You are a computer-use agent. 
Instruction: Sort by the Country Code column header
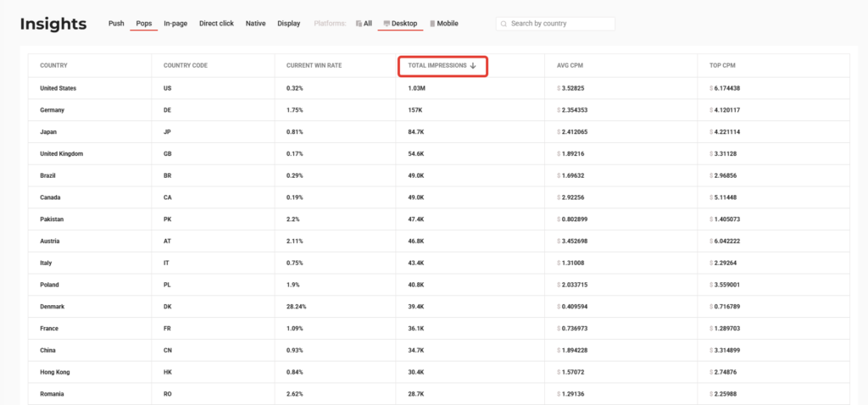[x=185, y=65]
